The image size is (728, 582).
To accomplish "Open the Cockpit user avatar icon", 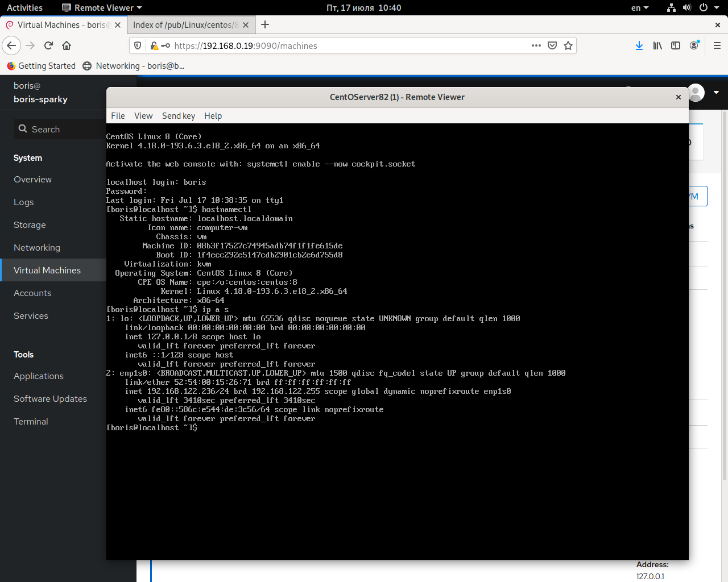I will click(695, 93).
